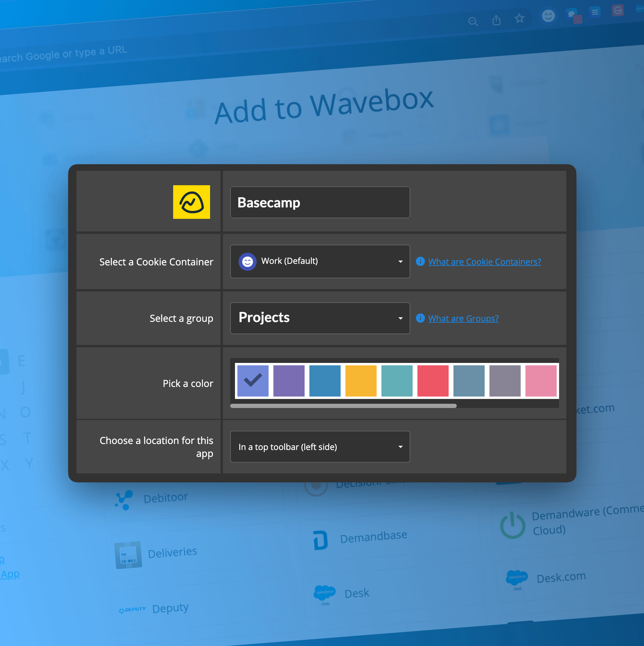Click the smiley profile icon in top toolbar
The height and width of the screenshot is (646, 644).
coord(548,16)
